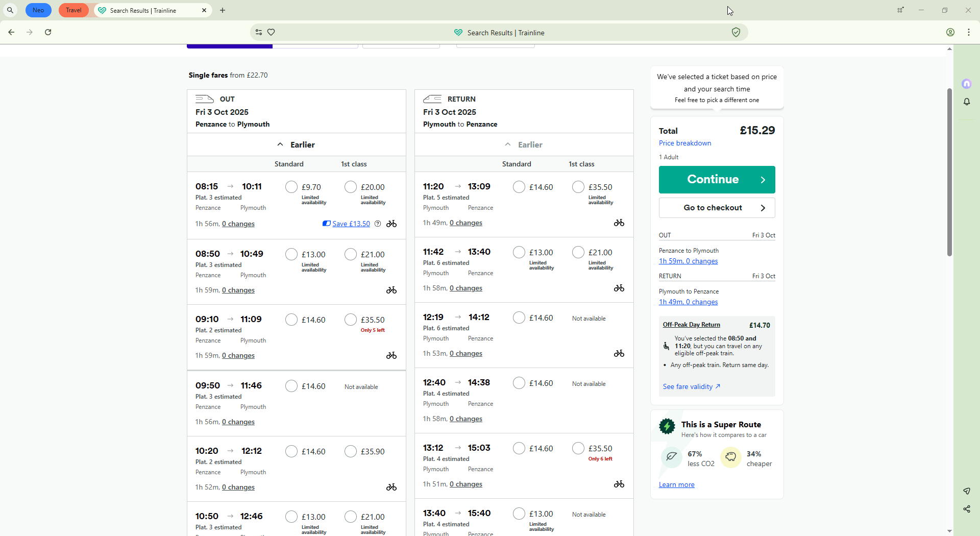
Task: Click the bicycle icon for the 11:20 return
Action: tap(619, 223)
